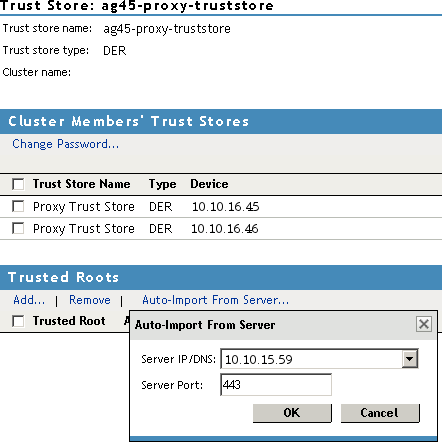The width and height of the screenshot is (442, 442).
Task: Dismiss dialog with the Cancel button
Action: click(380, 413)
